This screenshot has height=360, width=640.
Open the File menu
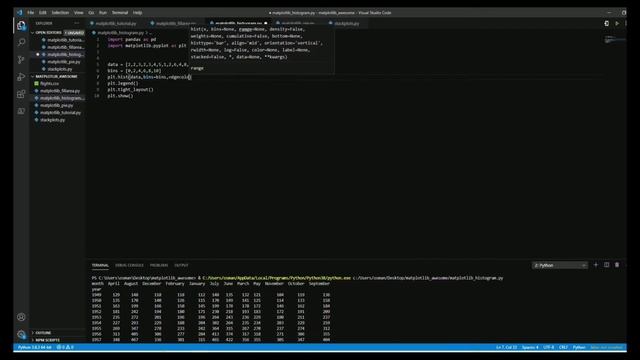[31, 13]
